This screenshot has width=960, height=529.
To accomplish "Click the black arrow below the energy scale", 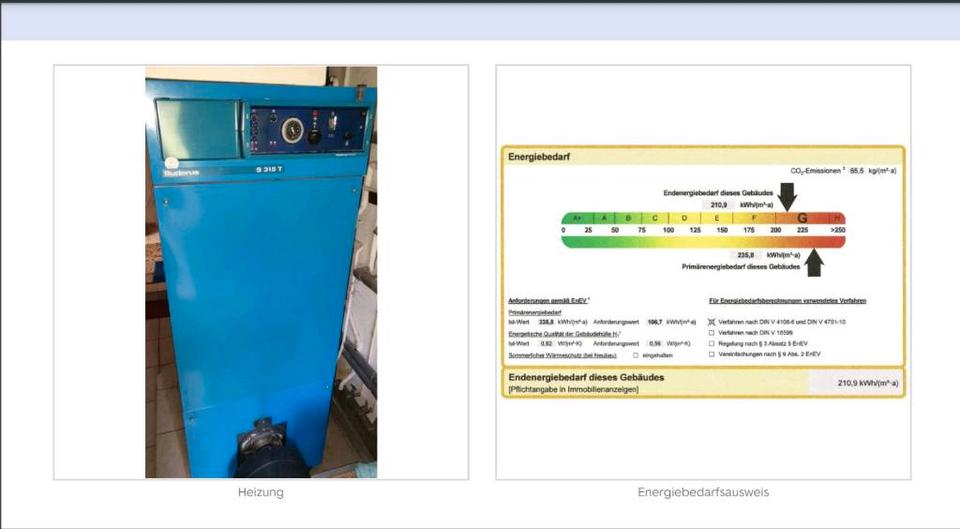I will (815, 262).
